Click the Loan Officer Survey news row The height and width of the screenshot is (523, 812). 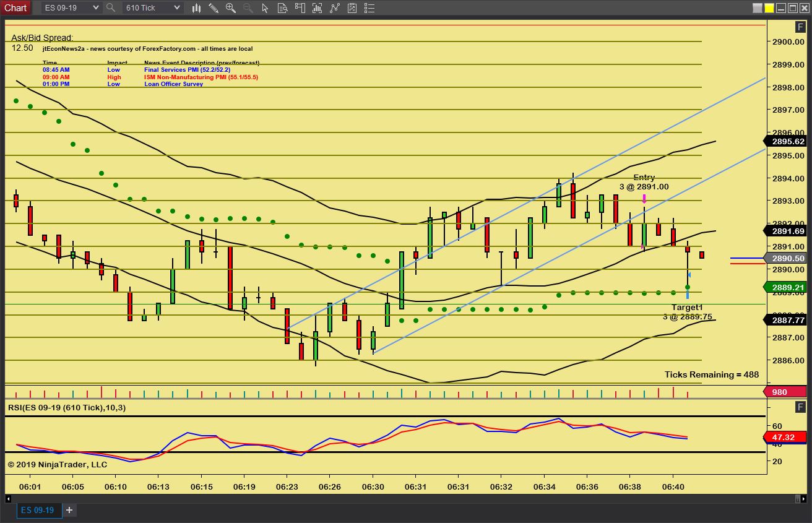(123, 84)
